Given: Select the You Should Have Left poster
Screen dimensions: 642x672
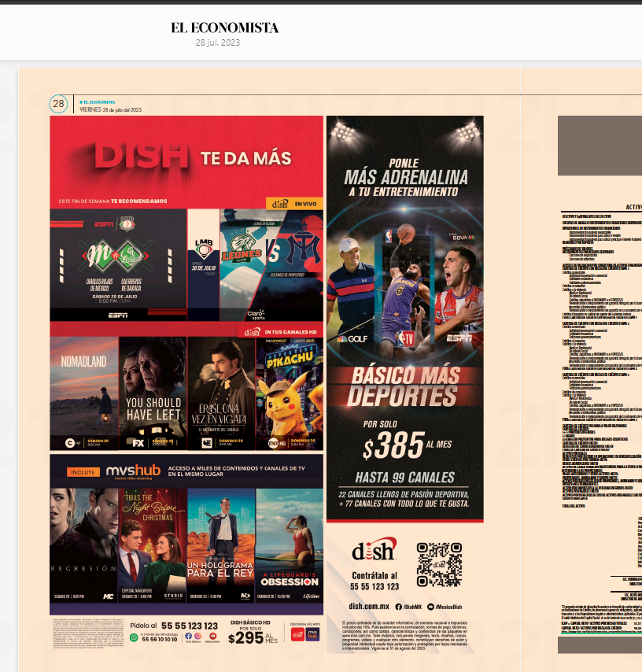Looking at the screenshot, I should click(x=153, y=393).
